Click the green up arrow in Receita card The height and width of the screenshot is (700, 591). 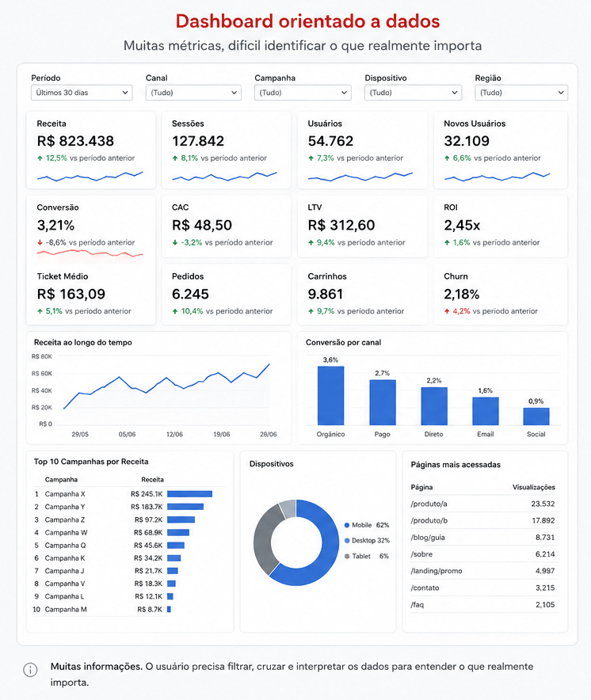(40, 158)
